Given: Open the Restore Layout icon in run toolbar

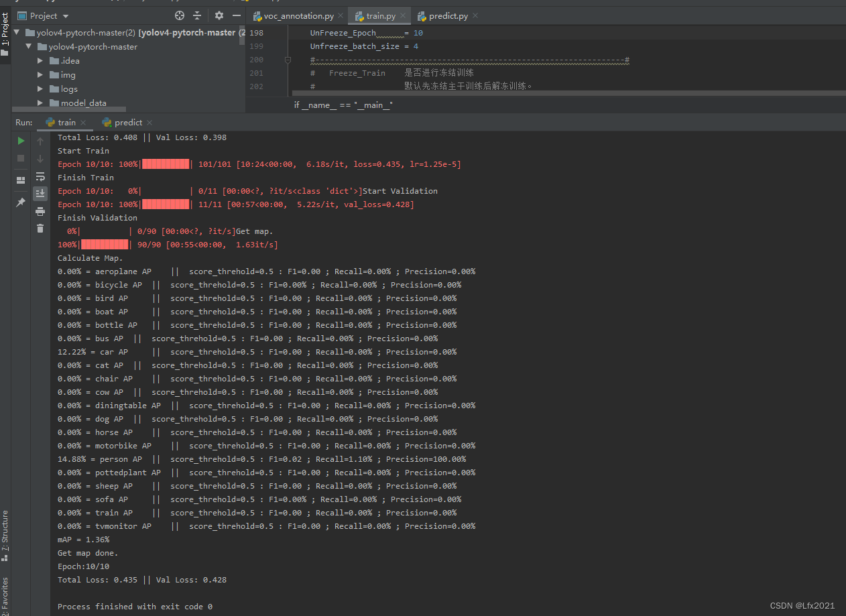Looking at the screenshot, I should pos(21,180).
